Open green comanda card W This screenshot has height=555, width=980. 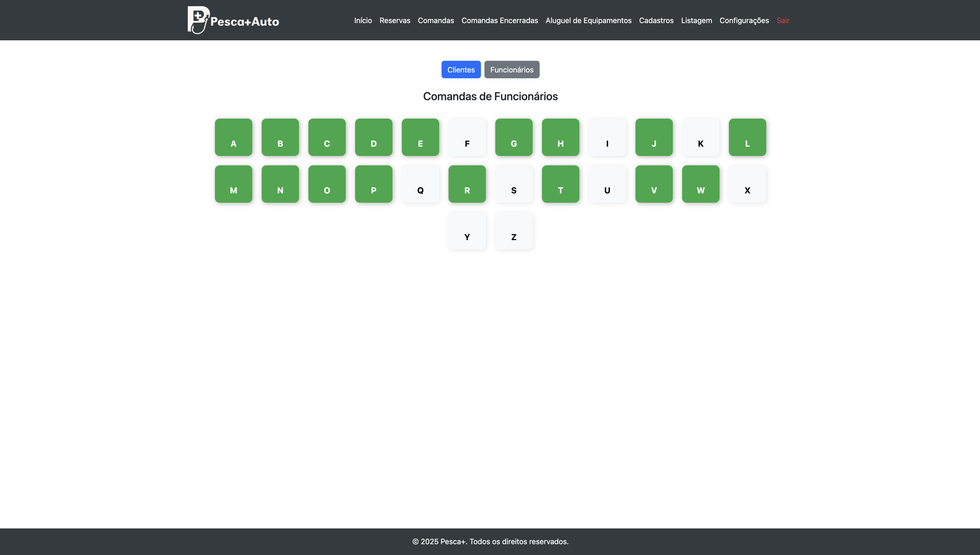point(700,184)
